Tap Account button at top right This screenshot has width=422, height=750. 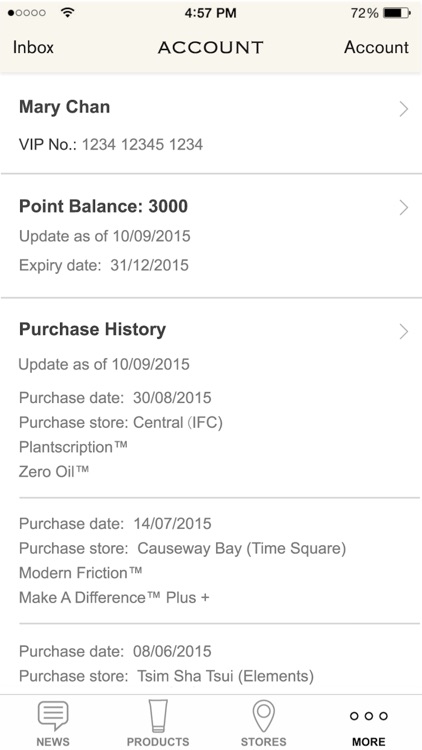tap(377, 47)
